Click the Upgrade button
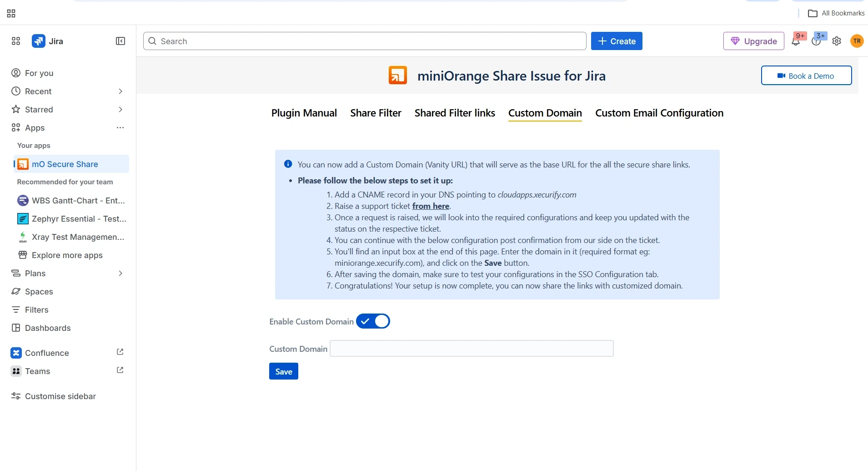The image size is (868, 471). 753,41
